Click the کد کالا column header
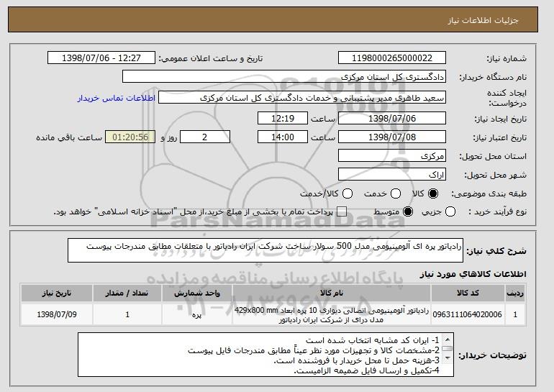554x392 pixels. (468, 293)
